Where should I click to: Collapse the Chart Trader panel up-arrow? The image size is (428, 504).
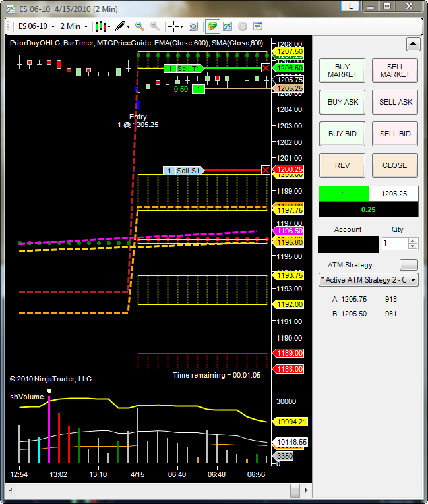point(413,44)
